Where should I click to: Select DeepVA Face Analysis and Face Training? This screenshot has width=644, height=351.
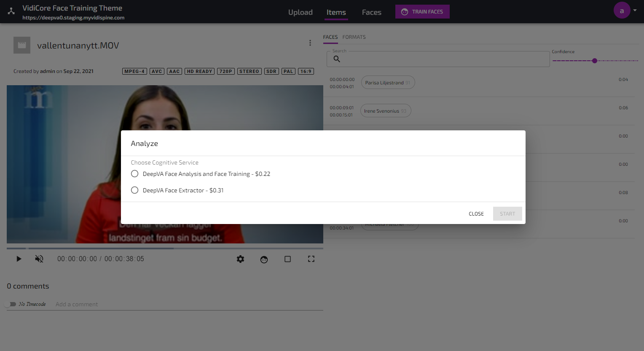(135, 174)
